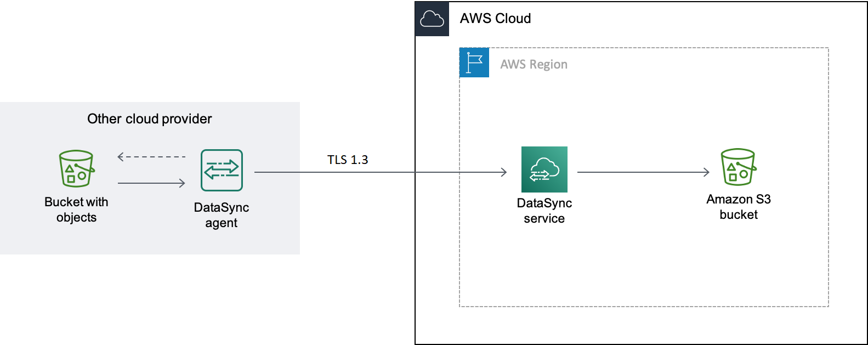Click the long arrow line below TLS 1.3

pyautogui.click(x=378, y=172)
